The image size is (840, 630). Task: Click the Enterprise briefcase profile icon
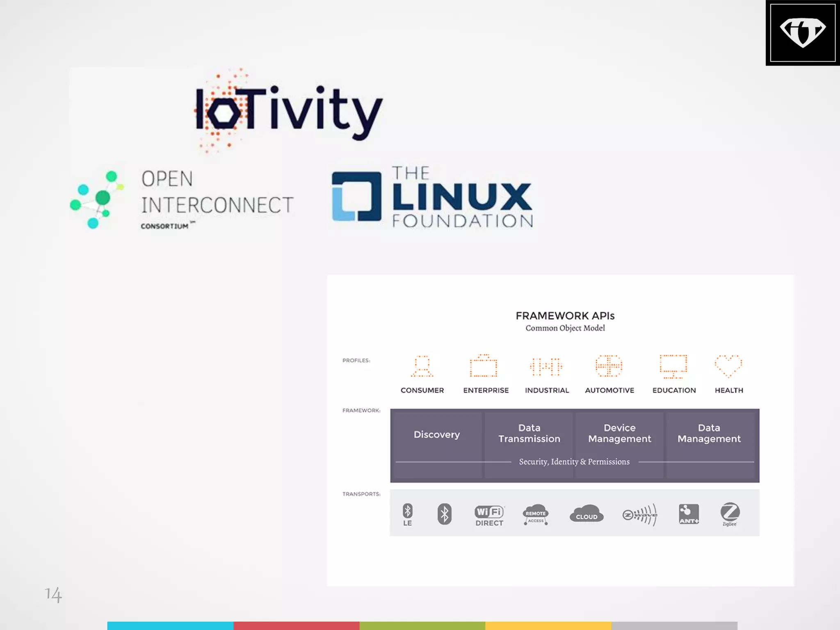[x=484, y=366]
